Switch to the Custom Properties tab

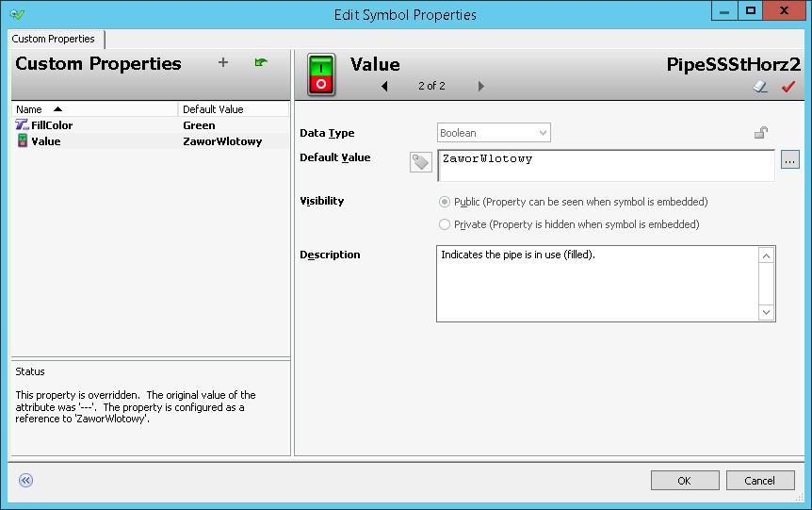click(x=54, y=39)
